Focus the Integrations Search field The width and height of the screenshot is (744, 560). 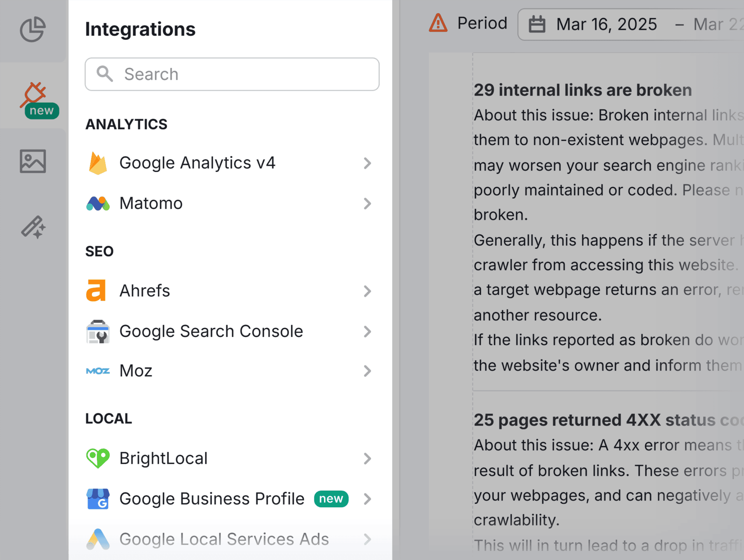point(232,74)
